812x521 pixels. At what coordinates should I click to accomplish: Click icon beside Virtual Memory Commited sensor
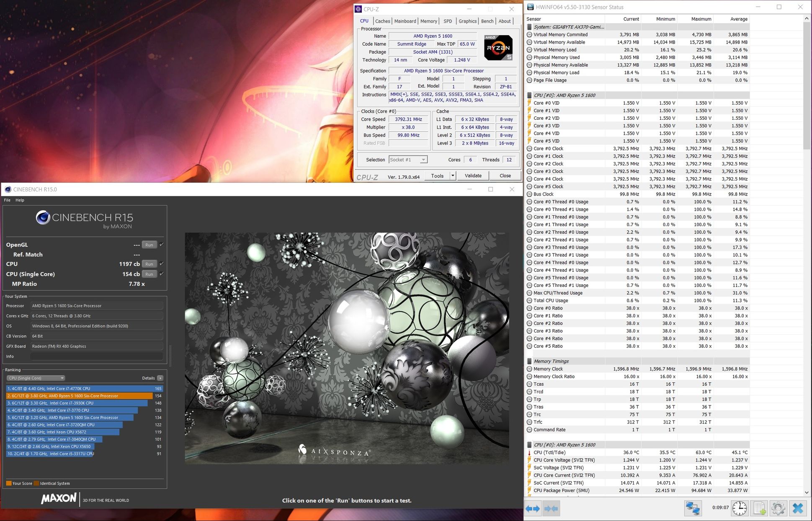pyautogui.click(x=529, y=35)
